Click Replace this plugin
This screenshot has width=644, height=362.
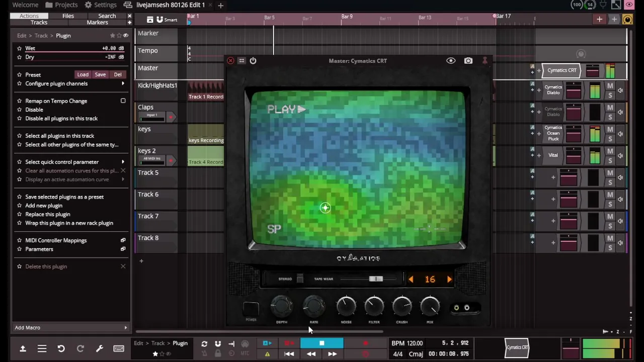pos(48,214)
